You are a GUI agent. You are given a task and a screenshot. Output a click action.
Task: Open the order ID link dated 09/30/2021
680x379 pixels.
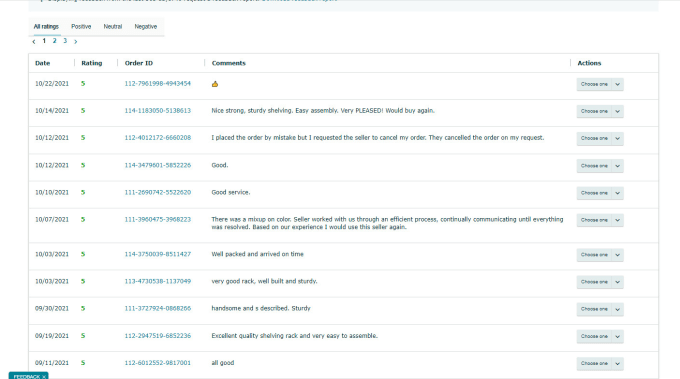coord(157,308)
